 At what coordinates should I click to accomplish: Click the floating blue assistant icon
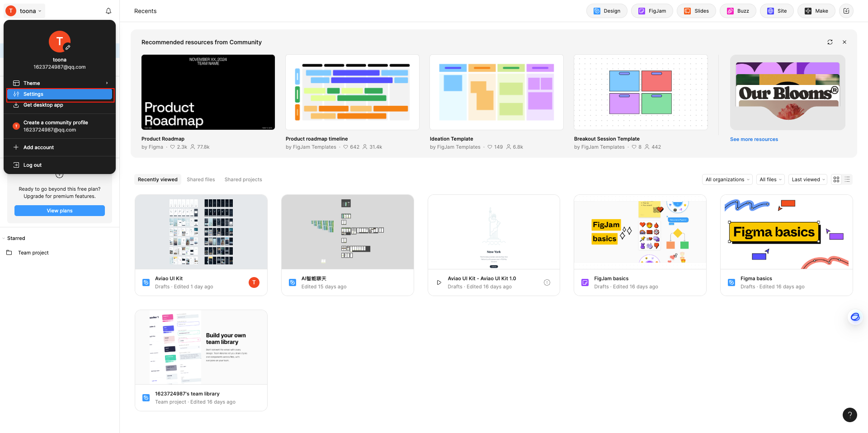click(x=855, y=317)
